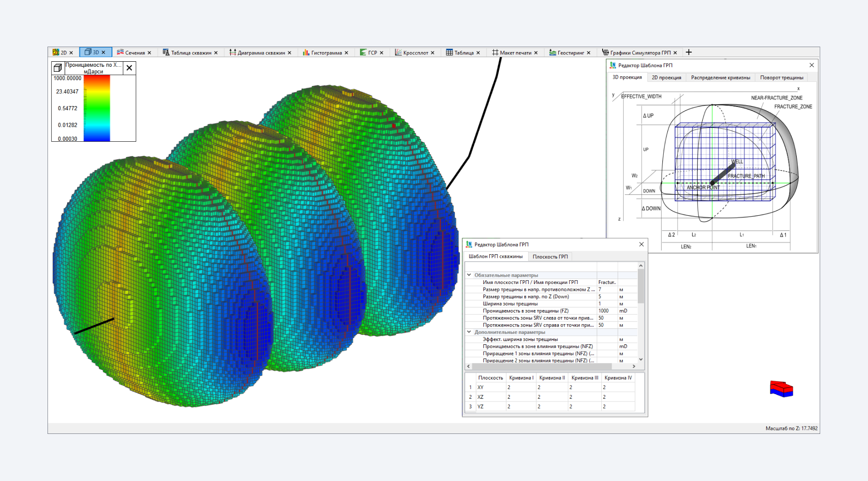
Task: Edit fracture size opposite Z value 7
Action: [x=607, y=289]
